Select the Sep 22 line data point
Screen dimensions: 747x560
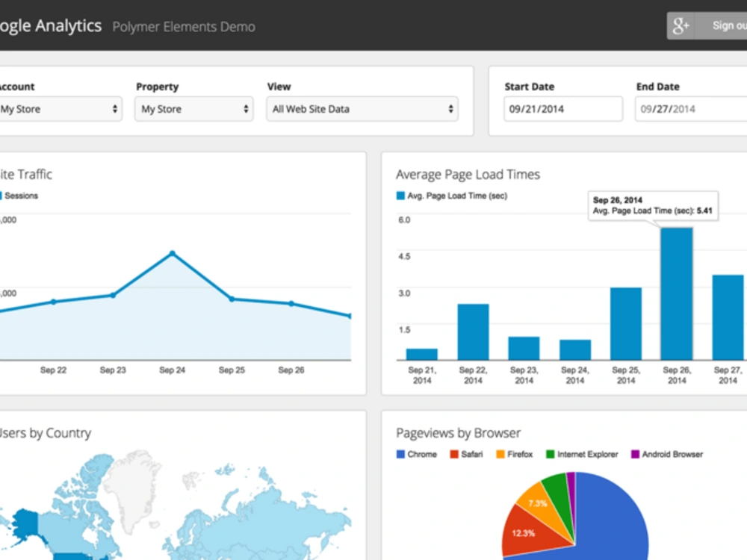point(53,302)
